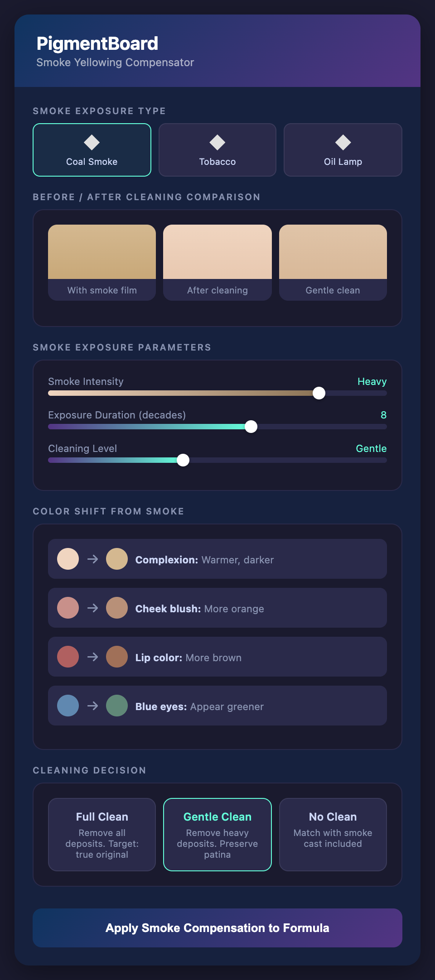Viewport: 435px width, 980px height.
Task: Click the Oil Lamp diamond icon
Action: click(x=343, y=143)
